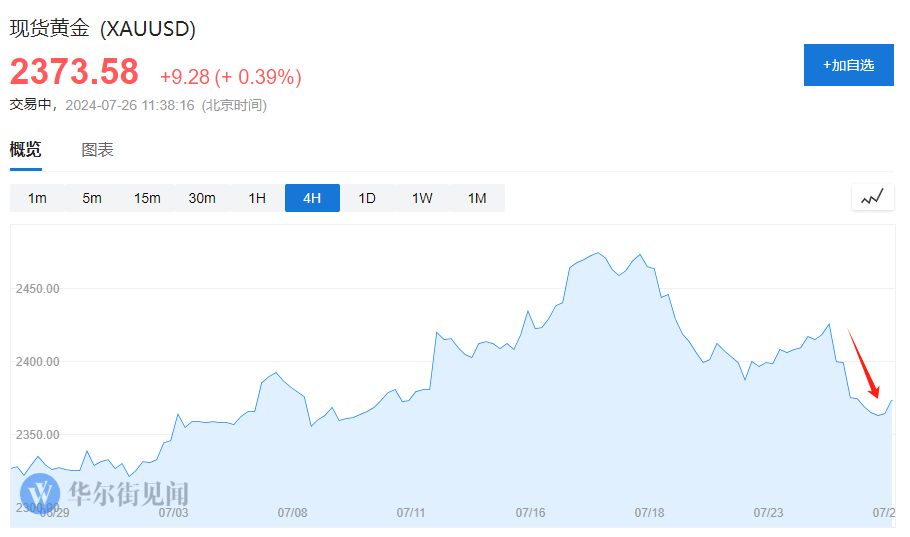Click the 现货黄金 (XAUUSD) title
Image resolution: width=910 pixels, height=537 pixels.
pyautogui.click(x=103, y=29)
